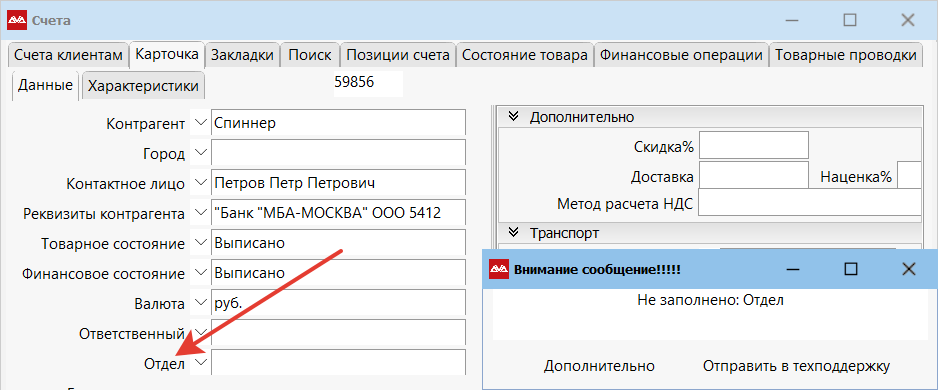Screen dimensions: 938x390
Task: Click the Метод расчета НДС field
Action: (810, 202)
